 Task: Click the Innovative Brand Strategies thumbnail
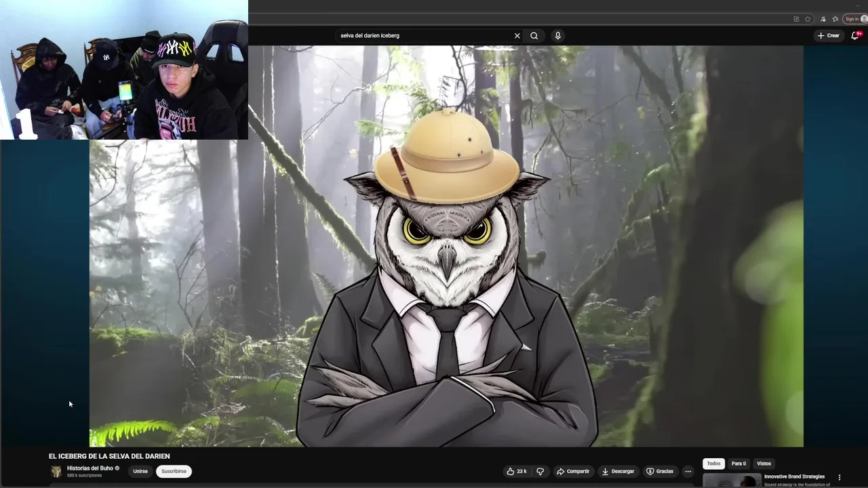732,481
